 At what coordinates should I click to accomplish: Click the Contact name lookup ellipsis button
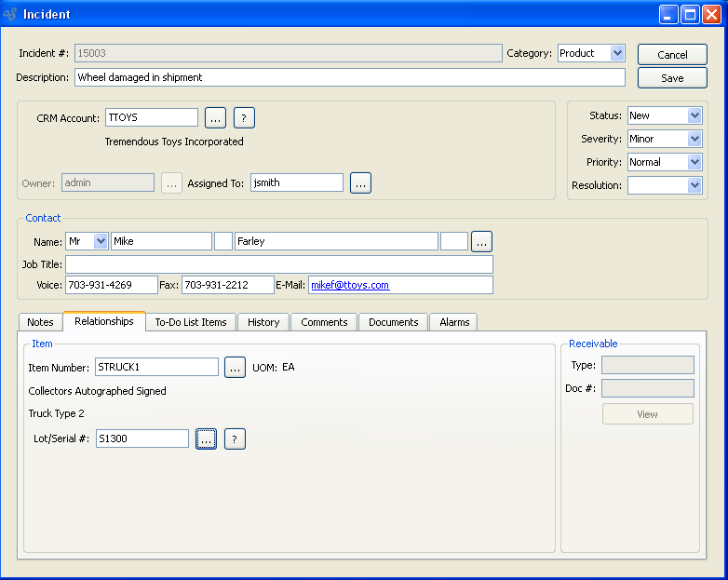point(481,242)
